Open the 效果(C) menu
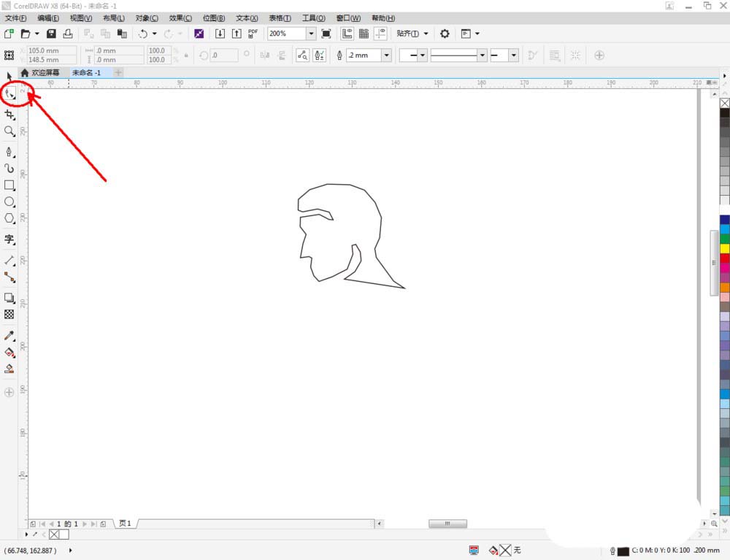The height and width of the screenshot is (560, 730). 180,18
